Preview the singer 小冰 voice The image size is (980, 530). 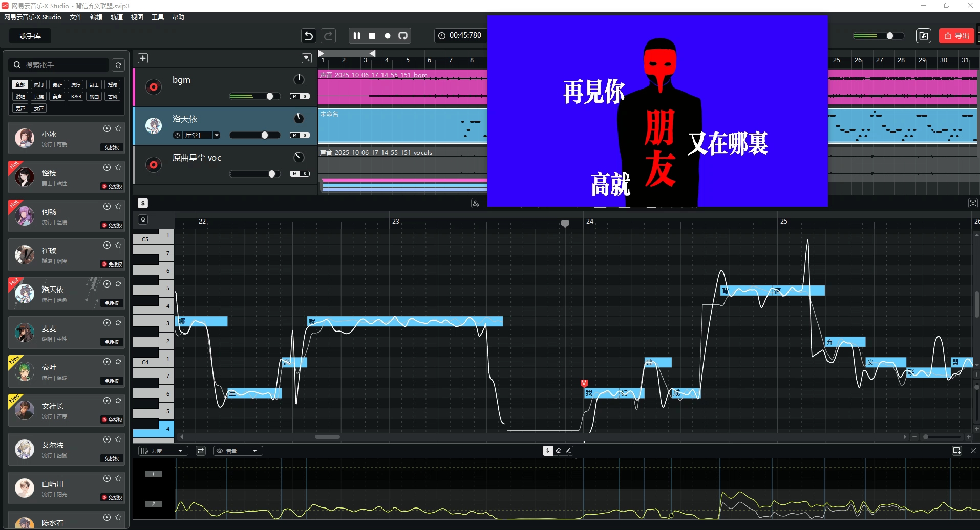point(107,128)
